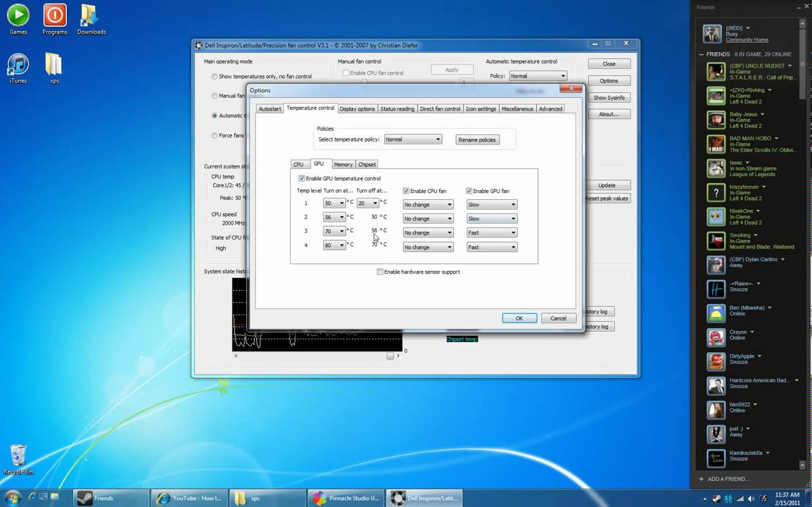Select Force fans radio button
Image resolution: width=812 pixels, height=507 pixels.
[x=215, y=135]
